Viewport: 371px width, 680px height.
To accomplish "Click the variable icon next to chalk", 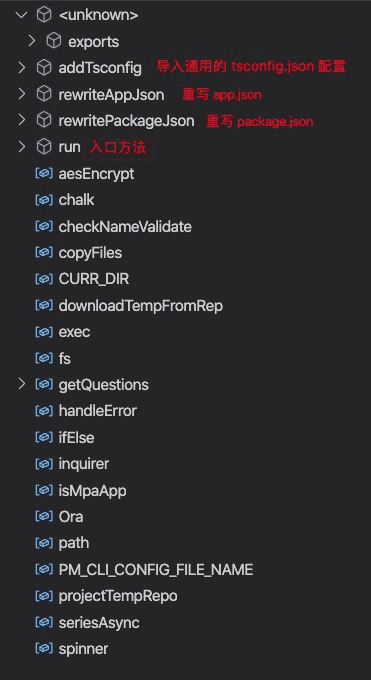I will [x=44, y=200].
